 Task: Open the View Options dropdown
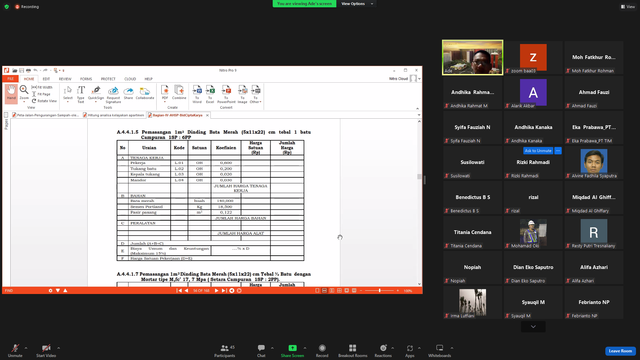(358, 4)
